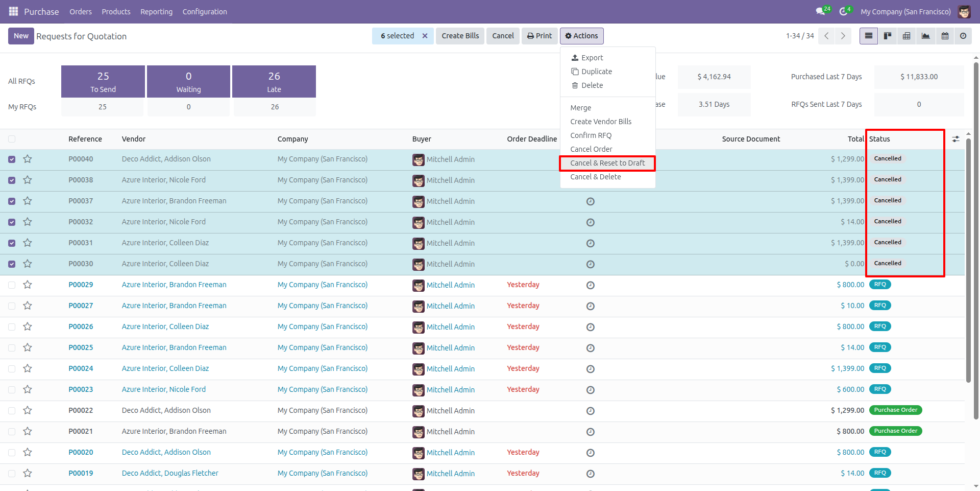Screen dimensions: 980x491
Task: Filter by 0 Waiting card
Action: click(188, 81)
